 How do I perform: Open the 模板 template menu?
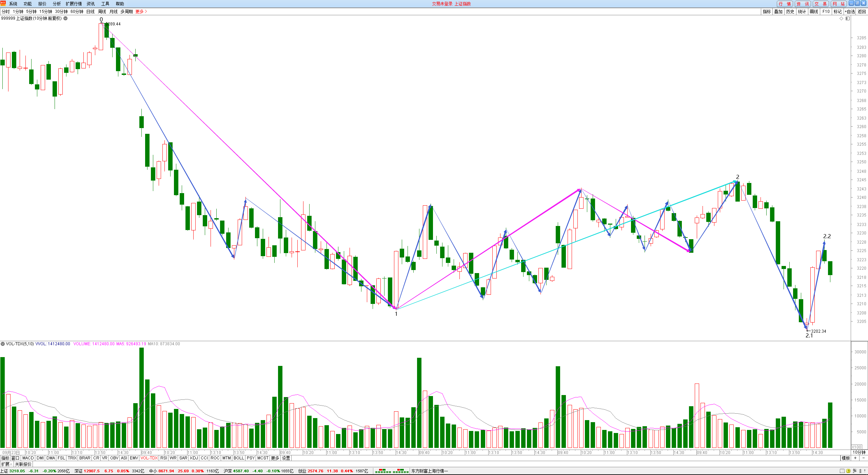click(846, 458)
